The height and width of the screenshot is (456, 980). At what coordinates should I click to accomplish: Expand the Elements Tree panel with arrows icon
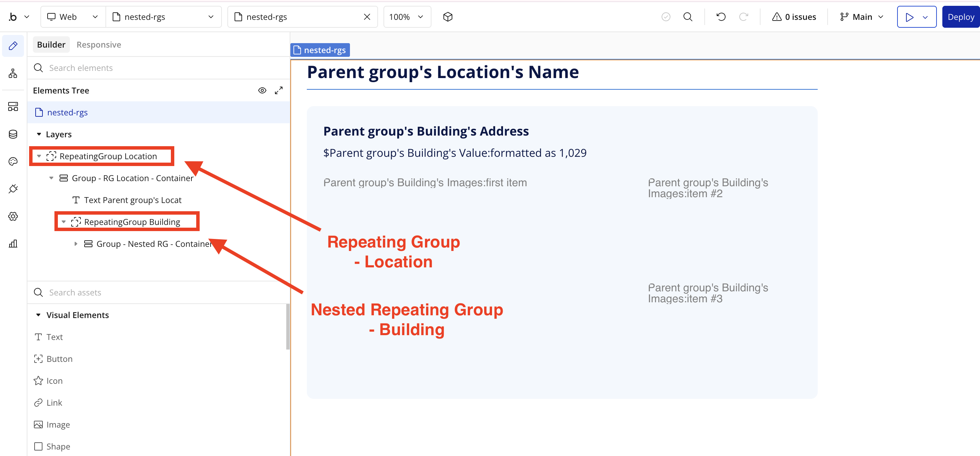(x=278, y=90)
